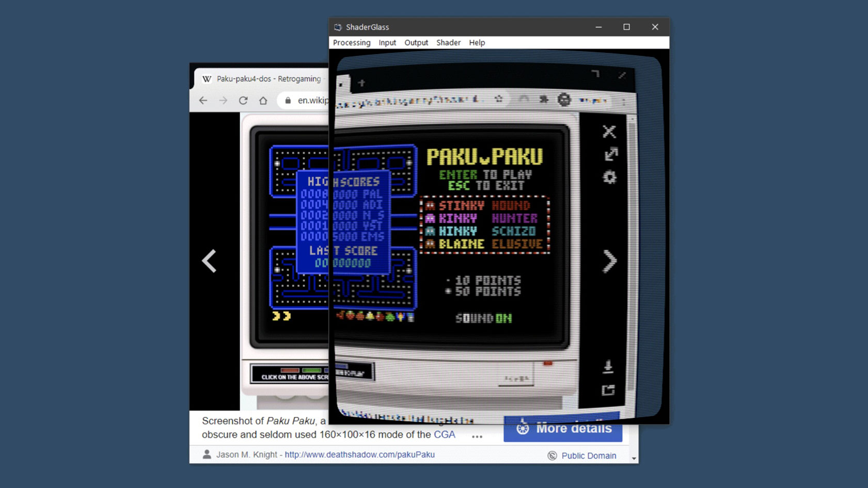Open the browser three-dot menu
868x488 pixels.
click(x=624, y=102)
